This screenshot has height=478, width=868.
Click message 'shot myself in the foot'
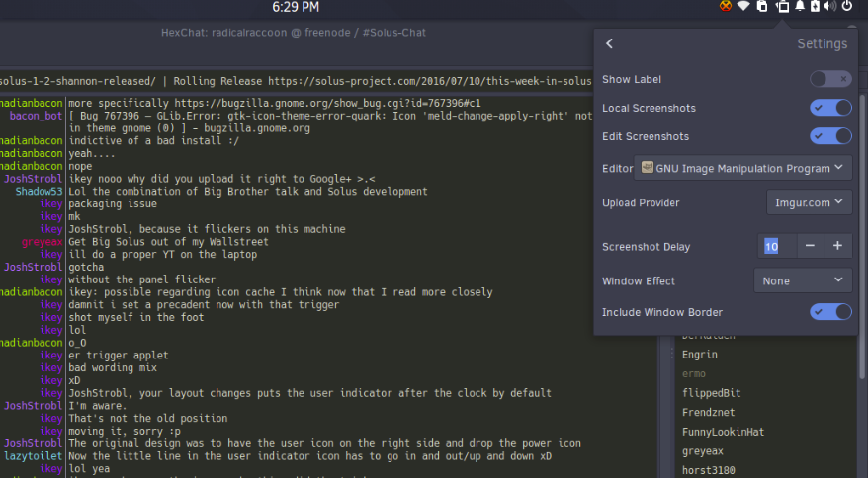(136, 318)
